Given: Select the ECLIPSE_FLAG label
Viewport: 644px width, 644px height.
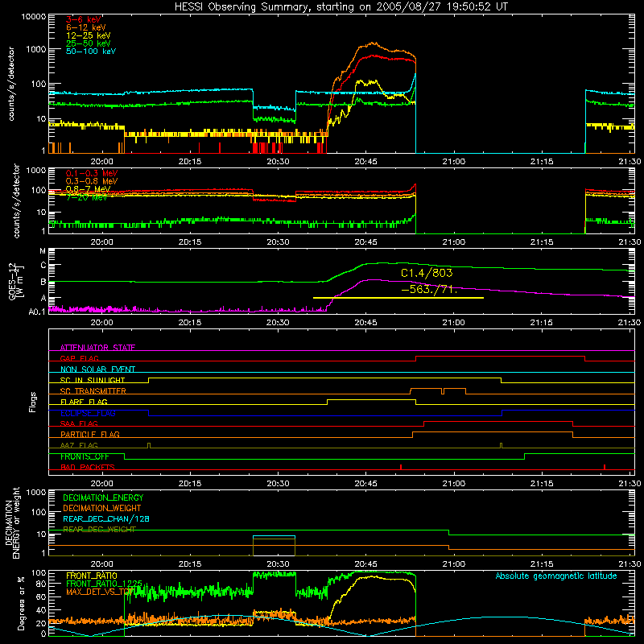Looking at the screenshot, I should [x=88, y=413].
